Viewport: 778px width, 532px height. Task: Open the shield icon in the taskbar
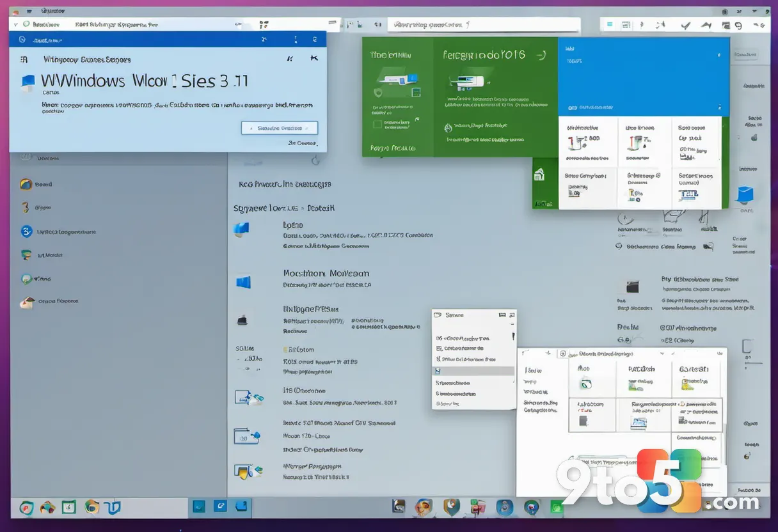click(x=452, y=507)
